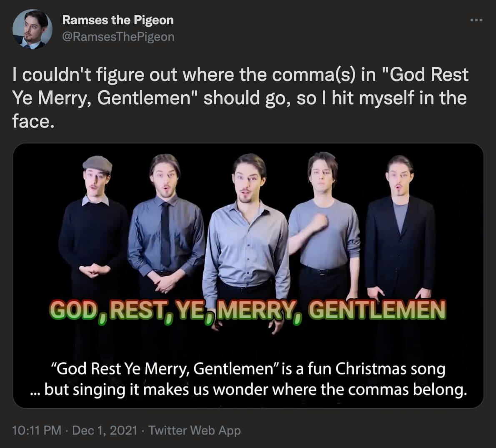Click the word REST in video title

[x=138, y=310]
